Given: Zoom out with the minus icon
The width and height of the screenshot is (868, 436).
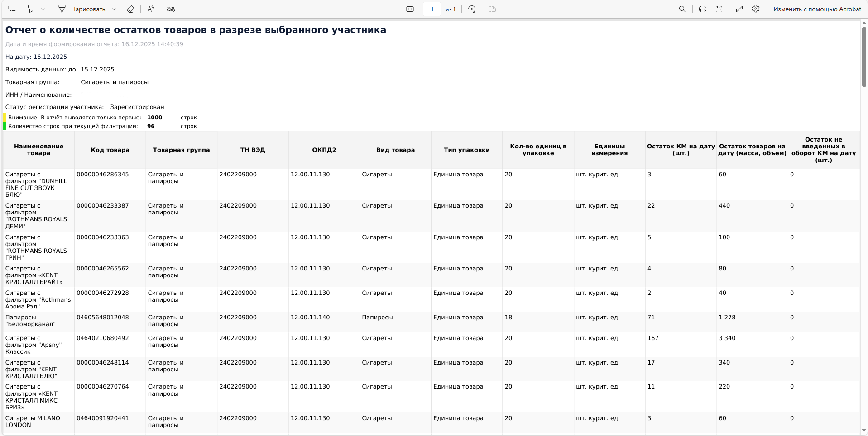Looking at the screenshot, I should click(x=377, y=9).
